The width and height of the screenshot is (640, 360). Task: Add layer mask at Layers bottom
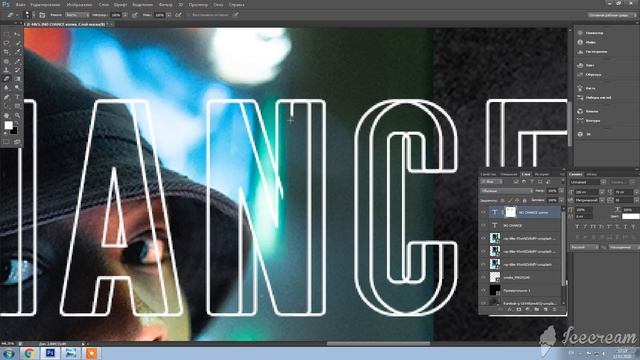[x=519, y=309]
